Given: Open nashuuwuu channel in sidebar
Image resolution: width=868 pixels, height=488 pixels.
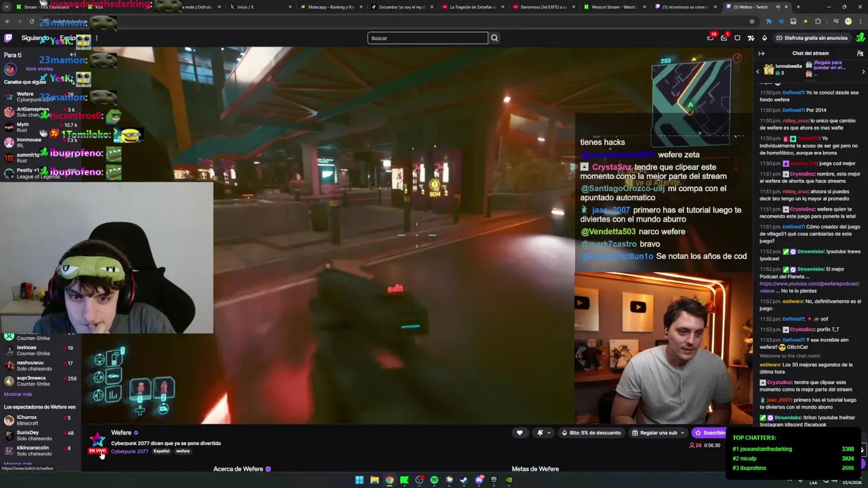Looking at the screenshot, I should pyautogui.click(x=41, y=365).
